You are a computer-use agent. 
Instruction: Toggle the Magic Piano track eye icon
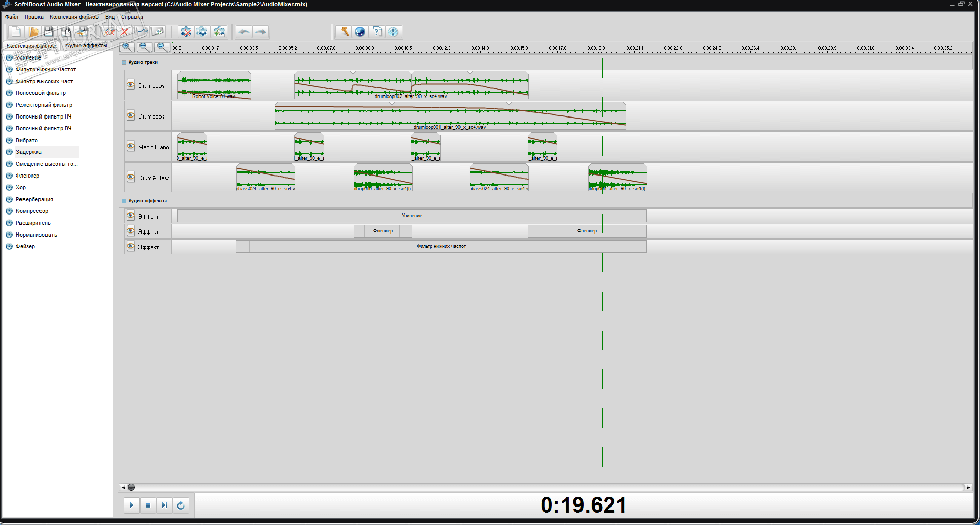pyautogui.click(x=131, y=147)
